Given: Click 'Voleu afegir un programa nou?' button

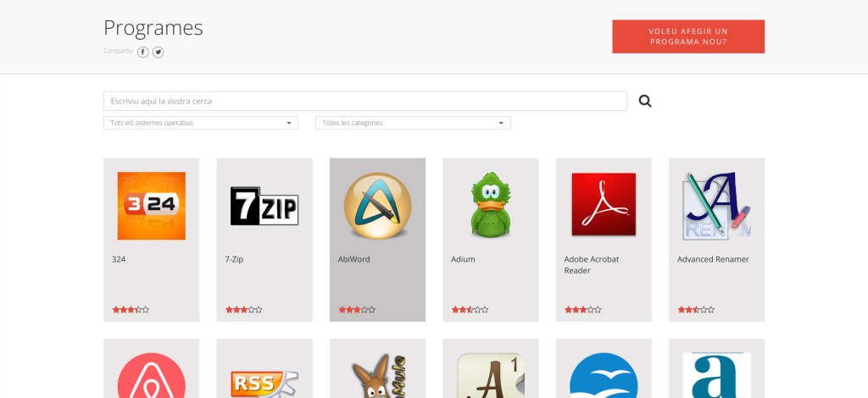Looking at the screenshot, I should click(x=688, y=36).
